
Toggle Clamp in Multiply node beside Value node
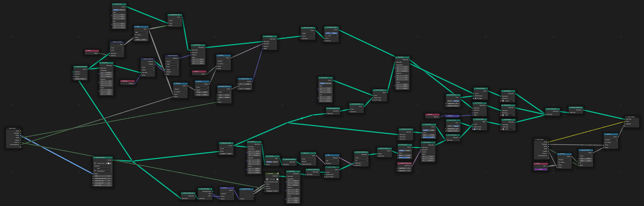coord(559,162)
